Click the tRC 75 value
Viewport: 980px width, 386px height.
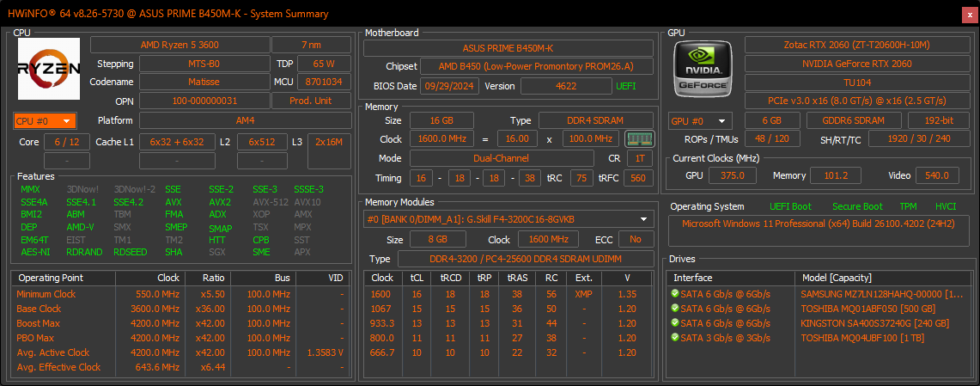tap(581, 178)
